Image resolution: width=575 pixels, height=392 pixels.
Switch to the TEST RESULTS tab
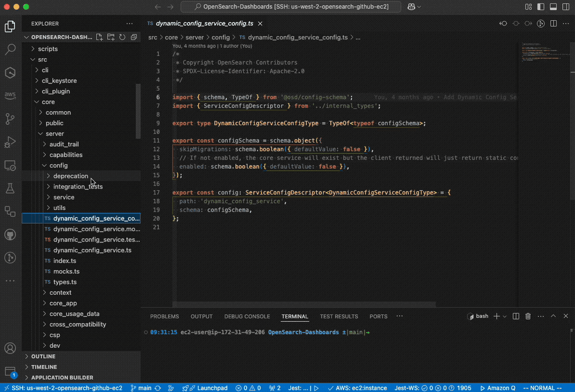click(x=339, y=317)
